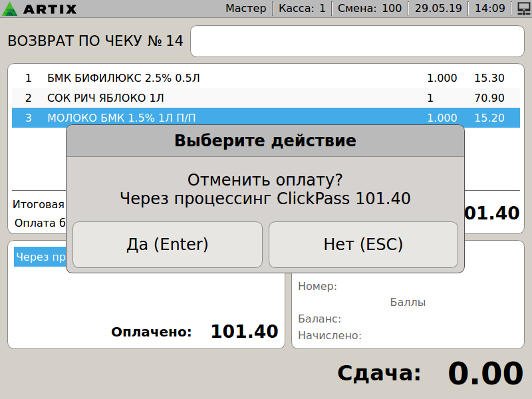Click the Баланс label in card panel

pyautogui.click(x=320, y=319)
